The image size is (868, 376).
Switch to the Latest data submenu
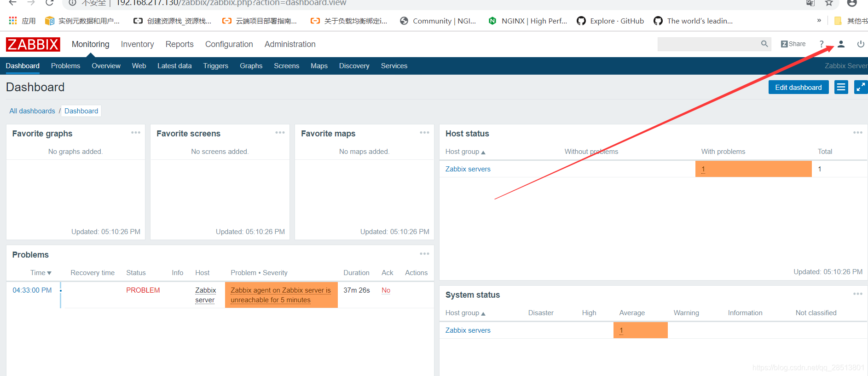[174, 66]
